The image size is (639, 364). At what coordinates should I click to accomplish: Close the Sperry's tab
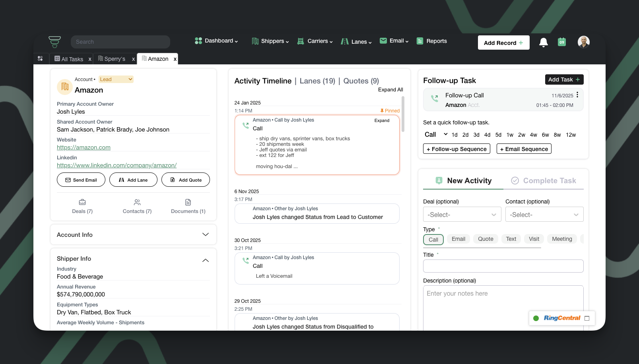[x=134, y=59]
